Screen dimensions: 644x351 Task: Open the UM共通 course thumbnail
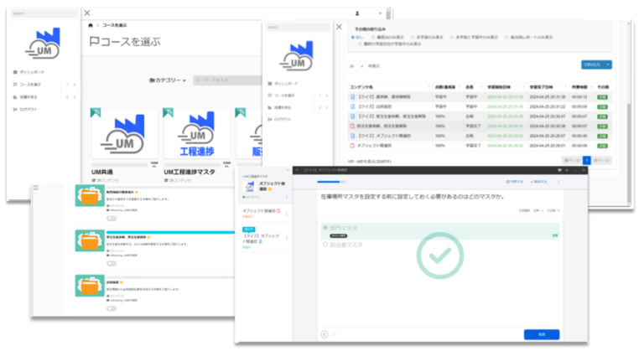click(124, 134)
